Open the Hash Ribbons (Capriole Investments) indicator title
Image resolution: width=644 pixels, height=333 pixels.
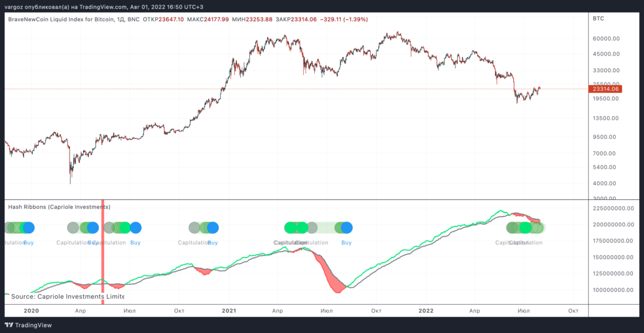coord(59,207)
